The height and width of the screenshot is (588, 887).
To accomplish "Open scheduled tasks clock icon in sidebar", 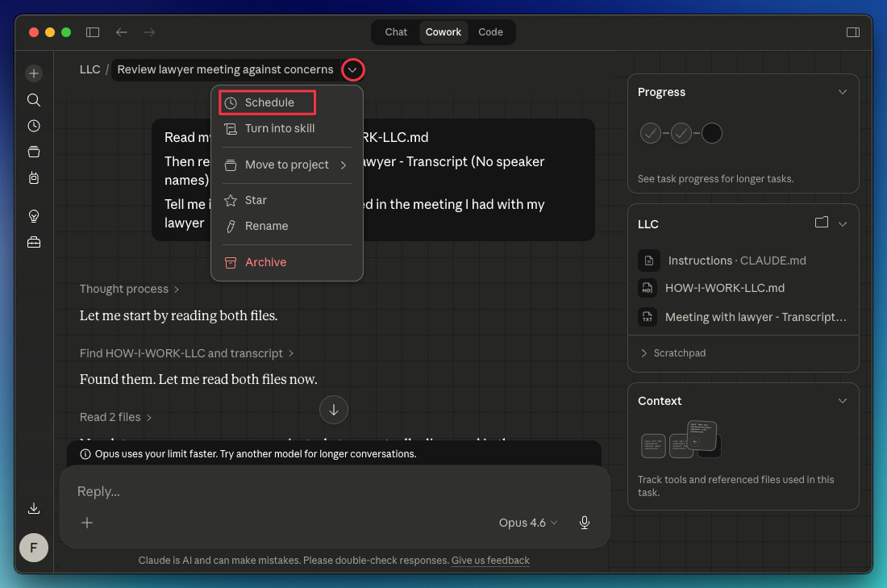I will [34, 126].
